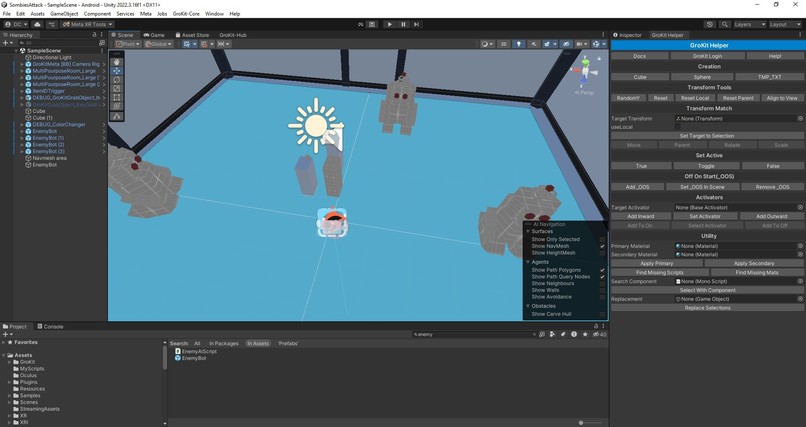Collapse the Agents section
The height and width of the screenshot is (427, 806).
tap(528, 262)
